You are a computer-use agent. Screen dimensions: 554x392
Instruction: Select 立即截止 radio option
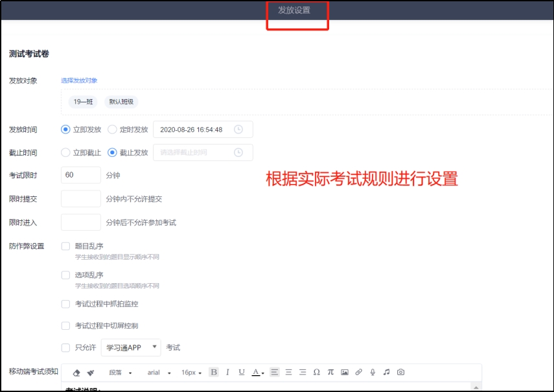click(65, 152)
